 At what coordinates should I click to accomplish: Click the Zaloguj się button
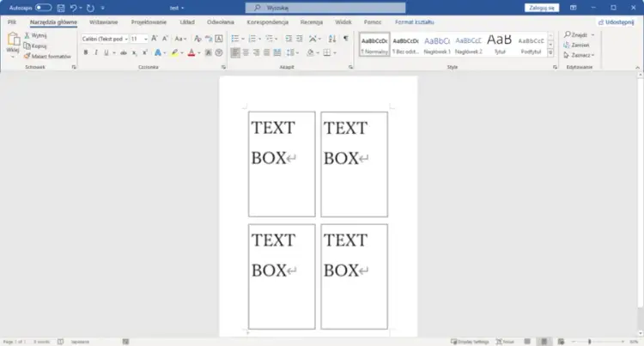point(541,7)
